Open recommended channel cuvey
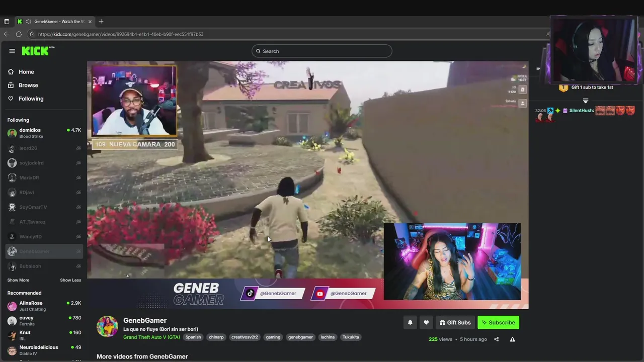 click(x=44, y=321)
